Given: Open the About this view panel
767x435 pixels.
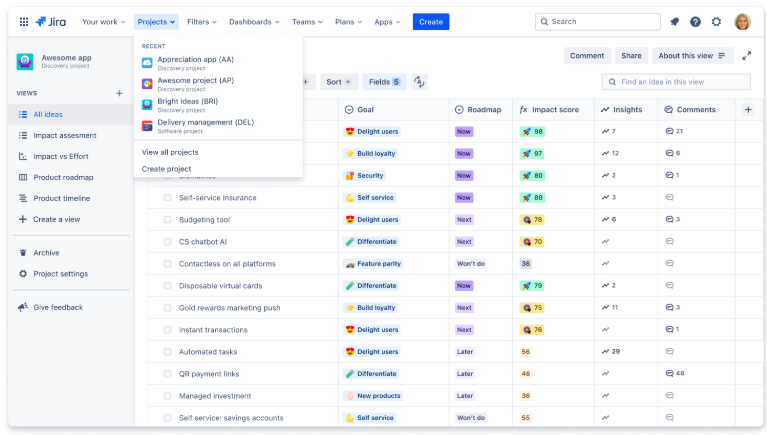Looking at the screenshot, I should [692, 56].
